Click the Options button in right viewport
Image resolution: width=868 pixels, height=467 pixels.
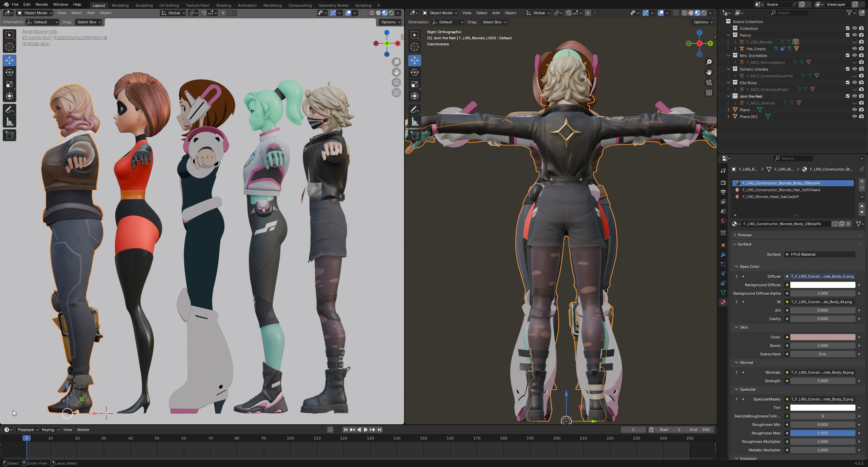point(703,22)
